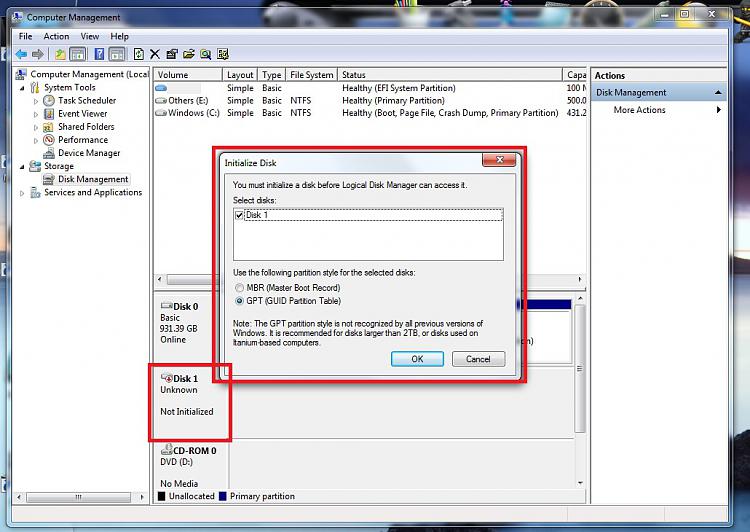Collapse the Storage tree node

(x=22, y=166)
